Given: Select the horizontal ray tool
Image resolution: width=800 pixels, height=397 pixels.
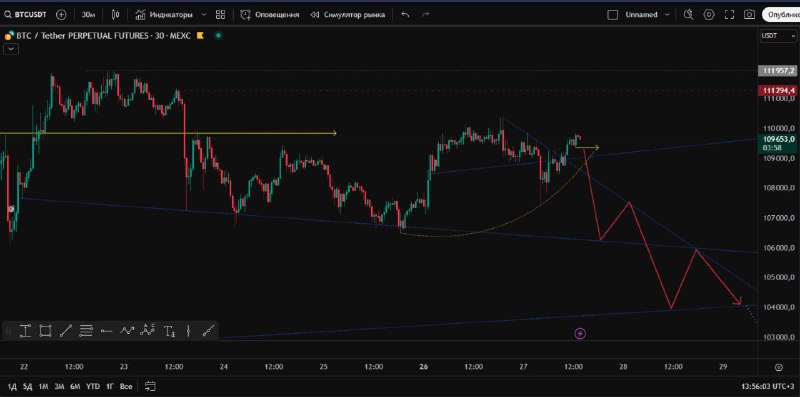Looking at the screenshot, I should coord(106,331).
